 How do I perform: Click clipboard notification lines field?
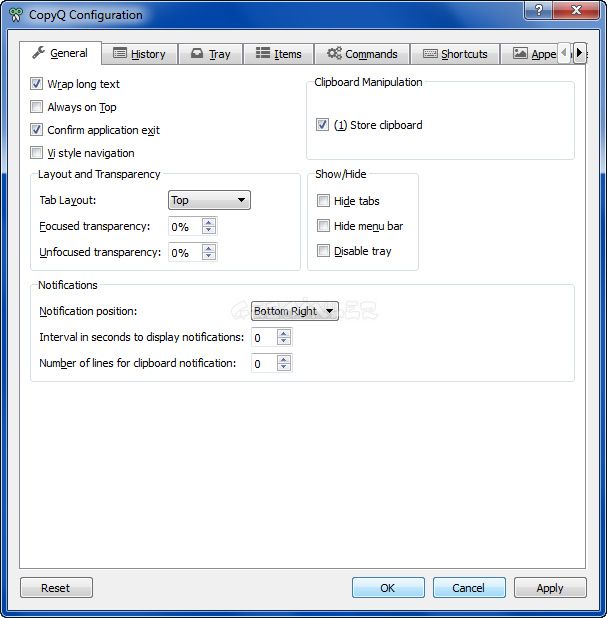264,363
